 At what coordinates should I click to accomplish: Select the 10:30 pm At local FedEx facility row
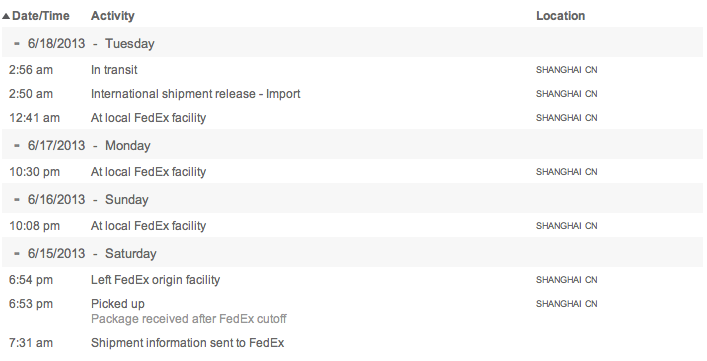(x=353, y=172)
